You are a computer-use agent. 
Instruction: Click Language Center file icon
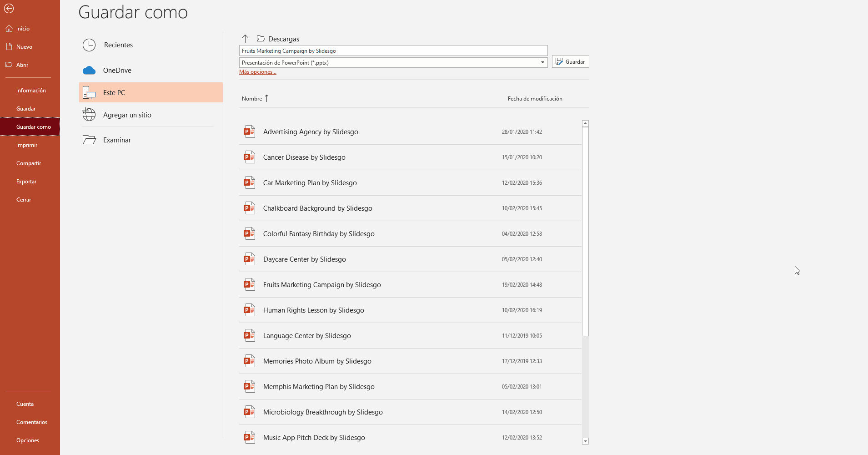(249, 336)
